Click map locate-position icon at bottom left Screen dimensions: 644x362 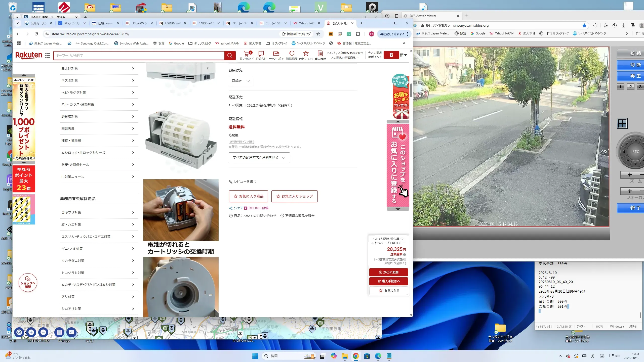tap(19, 332)
